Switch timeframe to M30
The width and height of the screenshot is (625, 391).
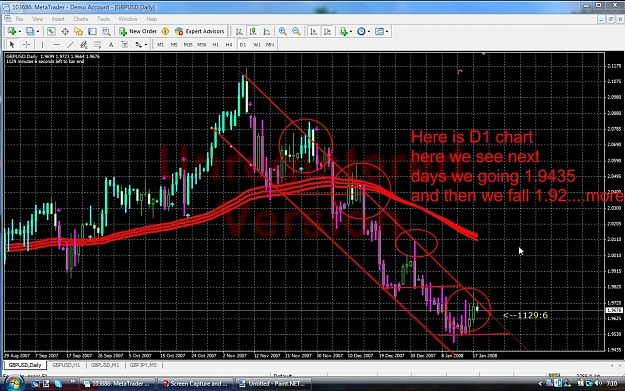tap(202, 45)
